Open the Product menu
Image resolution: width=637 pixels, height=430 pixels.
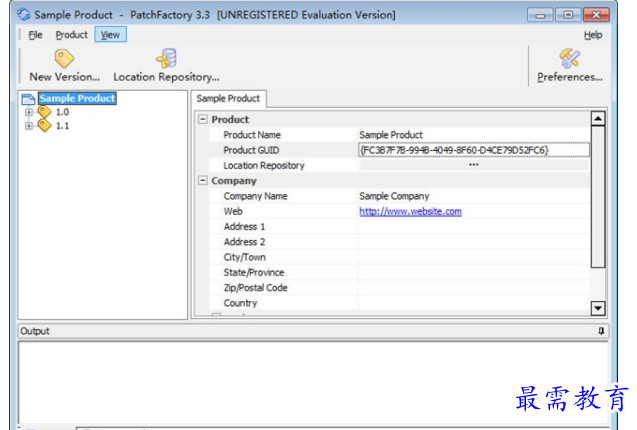tap(72, 35)
